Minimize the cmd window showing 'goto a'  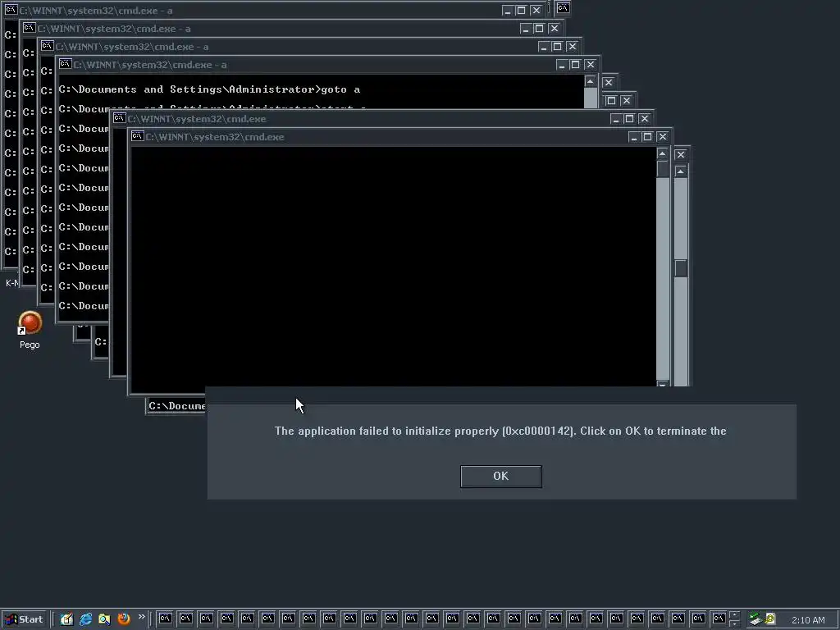click(561, 65)
